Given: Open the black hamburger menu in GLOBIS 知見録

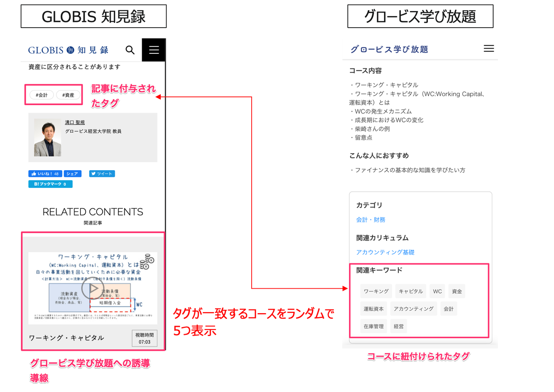Looking at the screenshot, I should (x=154, y=50).
